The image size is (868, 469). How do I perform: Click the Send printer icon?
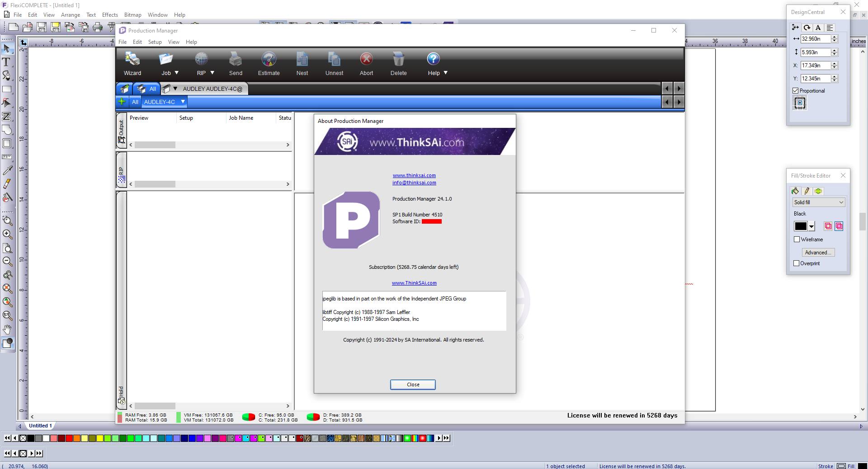point(236,64)
